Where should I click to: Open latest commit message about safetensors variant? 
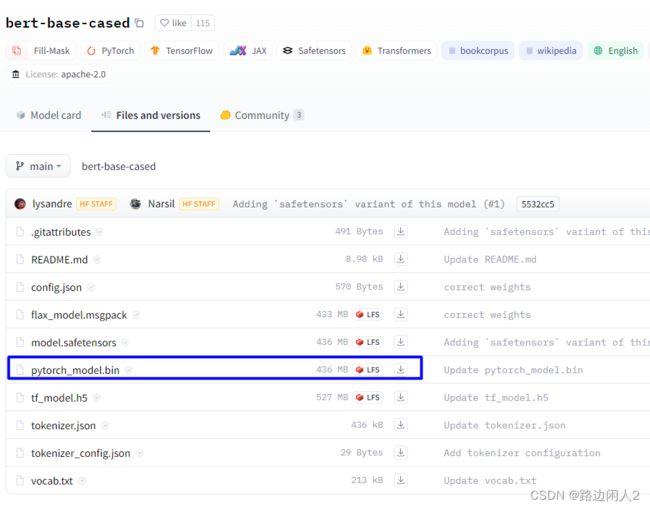pos(369,204)
